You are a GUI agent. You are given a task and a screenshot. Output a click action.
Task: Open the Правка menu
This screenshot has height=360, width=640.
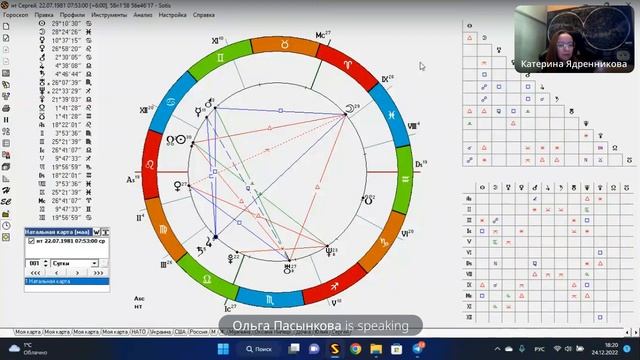coord(44,15)
